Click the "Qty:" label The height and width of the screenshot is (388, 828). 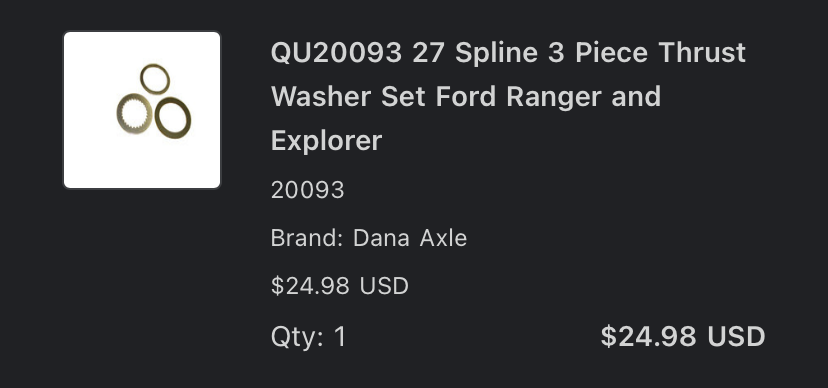click(297, 337)
